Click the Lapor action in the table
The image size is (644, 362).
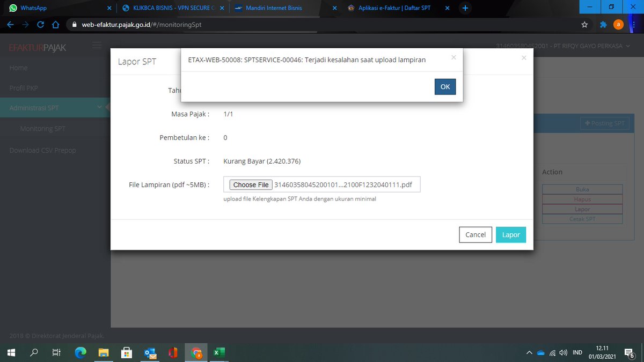click(x=582, y=209)
